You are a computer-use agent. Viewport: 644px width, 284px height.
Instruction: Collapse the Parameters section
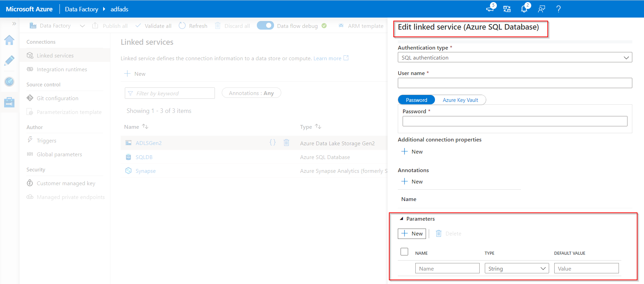[401, 219]
